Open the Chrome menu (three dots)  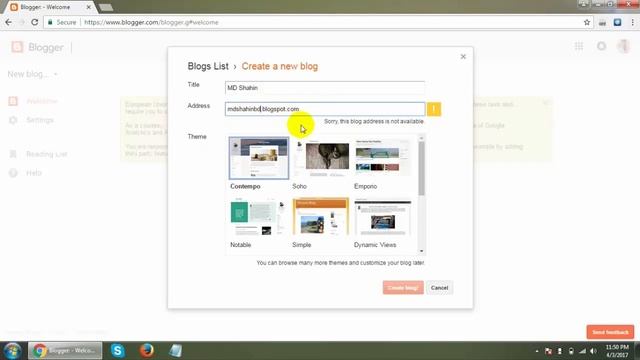[x=633, y=22]
